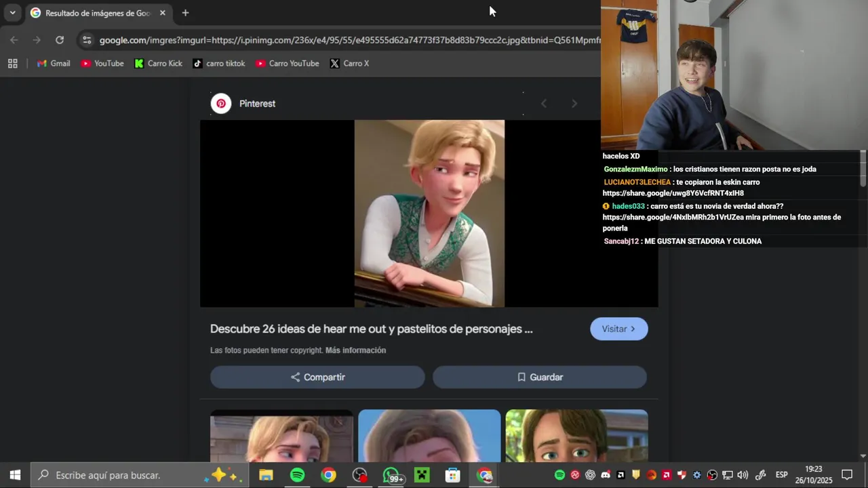Viewport: 868px width, 488px height.
Task: Click the Pinterest logo icon
Action: tap(221, 104)
